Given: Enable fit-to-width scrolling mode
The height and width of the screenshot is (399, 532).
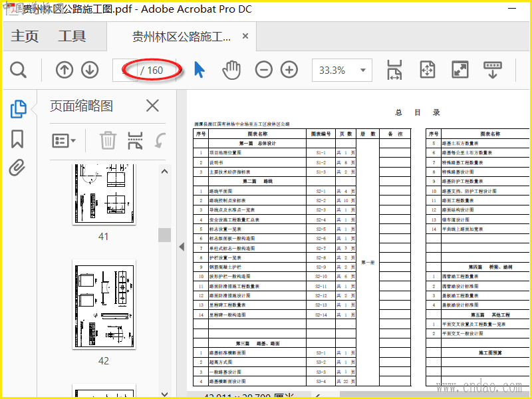Looking at the screenshot, I should (x=394, y=70).
